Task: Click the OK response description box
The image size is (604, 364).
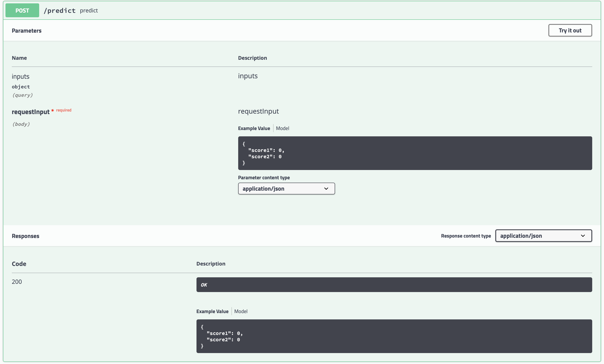Action: pos(394,285)
